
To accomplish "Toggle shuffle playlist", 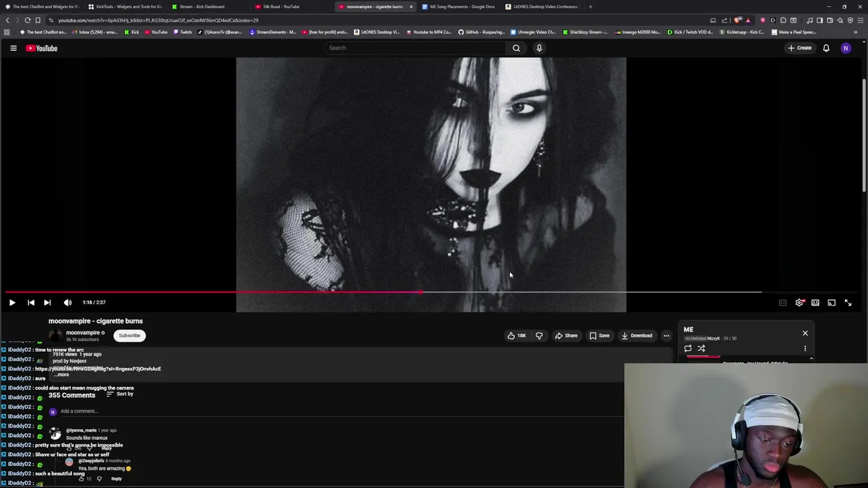I will (701, 348).
